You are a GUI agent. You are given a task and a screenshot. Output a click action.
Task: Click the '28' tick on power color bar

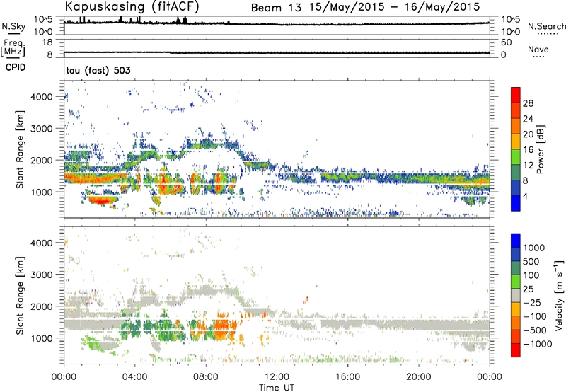(528, 103)
